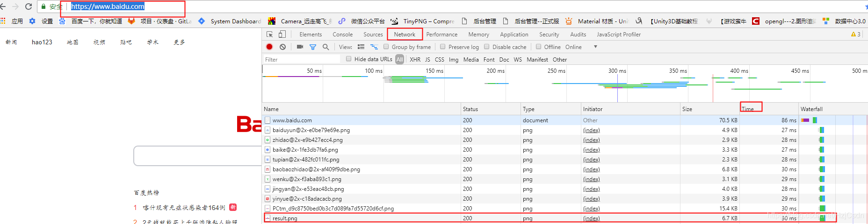Open the Material 材质 Unity bookmark
Screen dimensions: 868x224
click(597, 21)
